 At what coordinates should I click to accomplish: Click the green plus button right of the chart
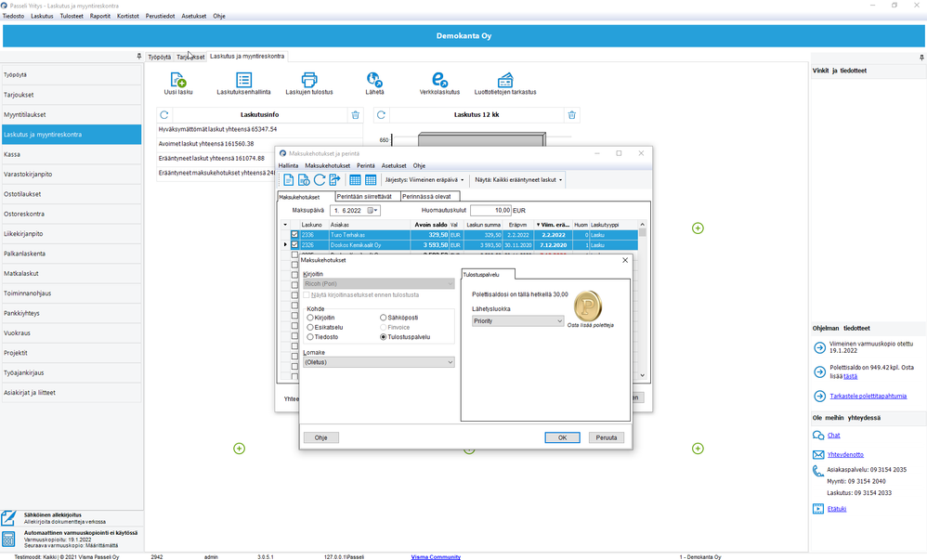click(698, 228)
